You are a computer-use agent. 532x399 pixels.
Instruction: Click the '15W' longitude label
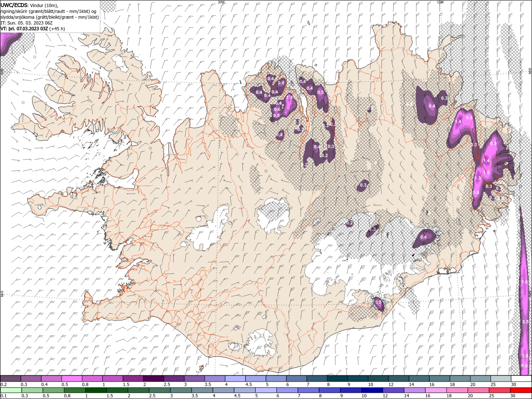click(440, 2)
